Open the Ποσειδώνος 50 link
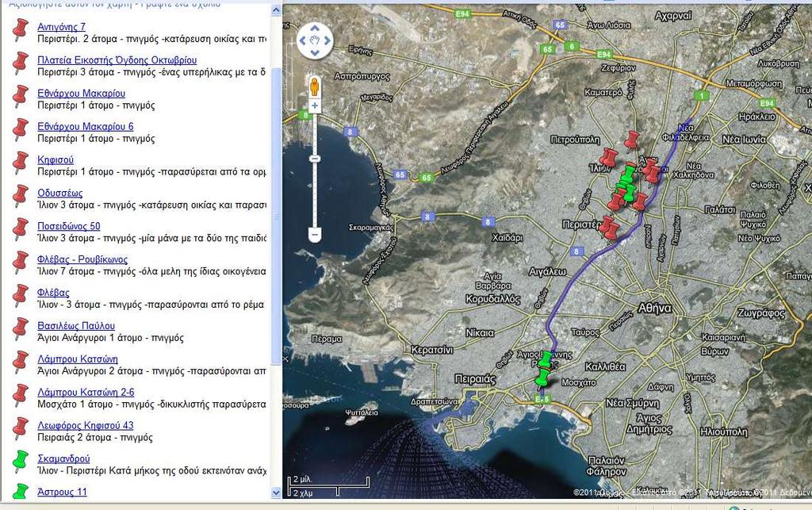The image size is (812, 510). click(x=68, y=226)
